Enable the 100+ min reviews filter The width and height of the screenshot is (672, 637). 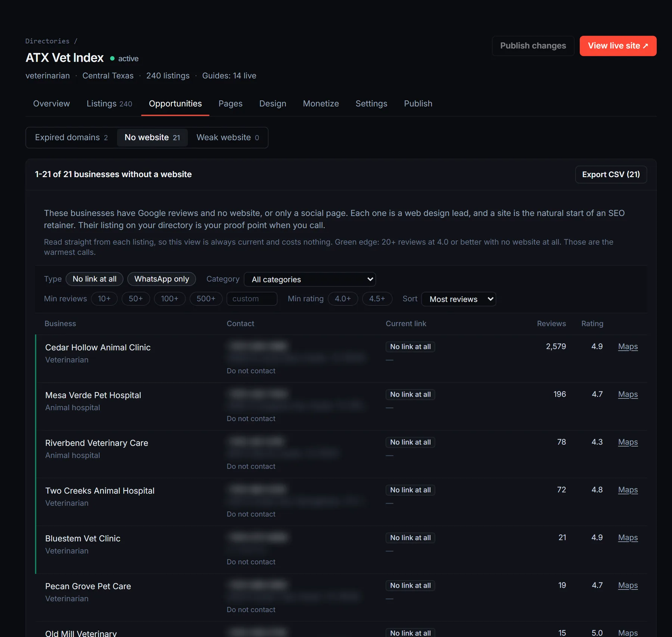tap(169, 299)
